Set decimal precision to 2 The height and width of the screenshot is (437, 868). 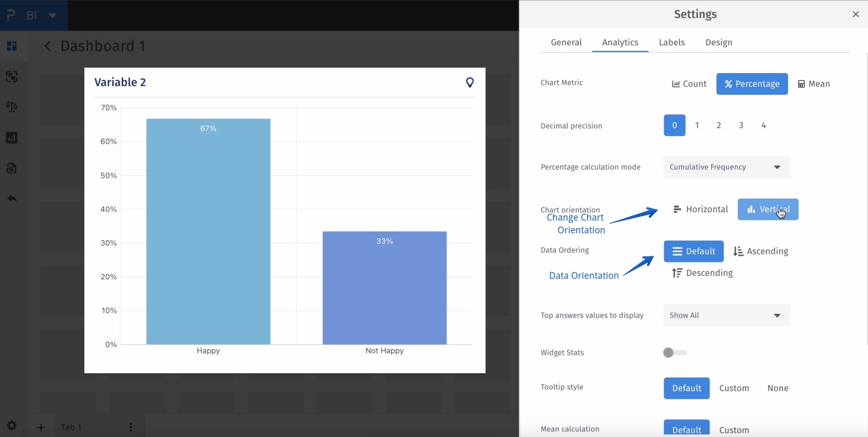719,125
